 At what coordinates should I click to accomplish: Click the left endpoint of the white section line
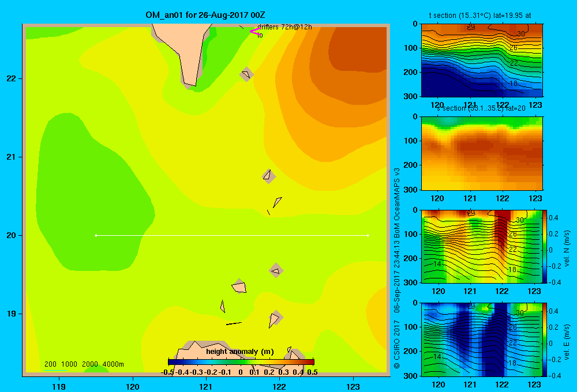(96, 235)
